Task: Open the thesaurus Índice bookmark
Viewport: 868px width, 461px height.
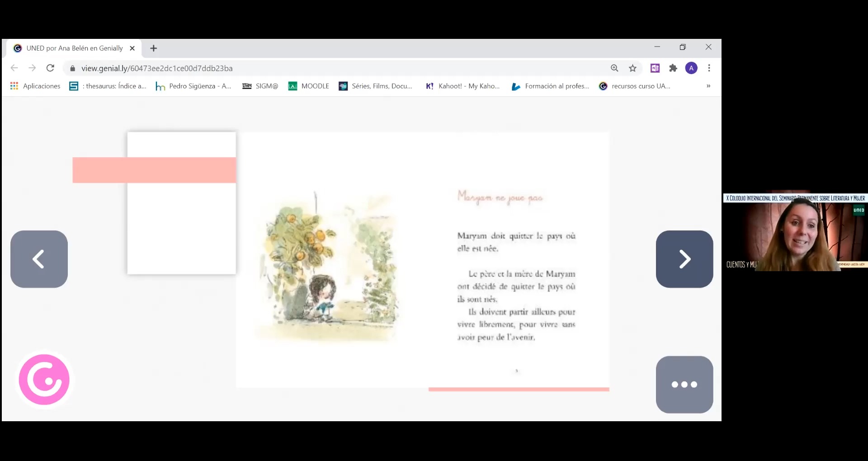Action: [x=108, y=86]
